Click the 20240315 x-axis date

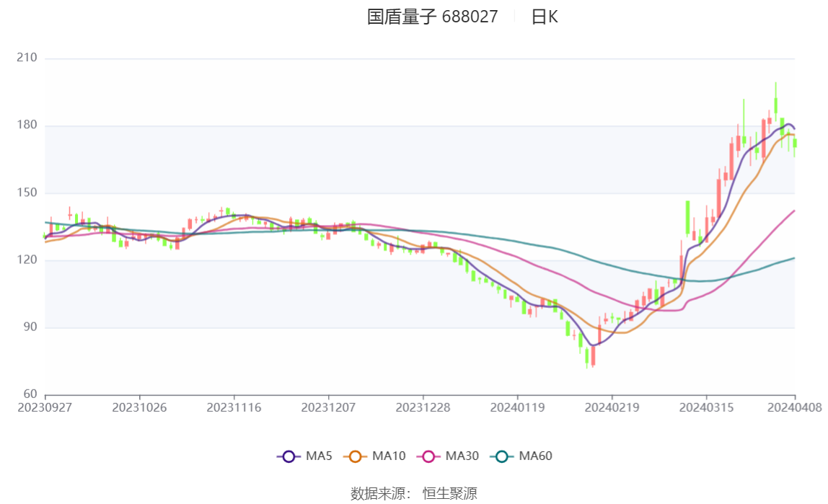pos(707,407)
